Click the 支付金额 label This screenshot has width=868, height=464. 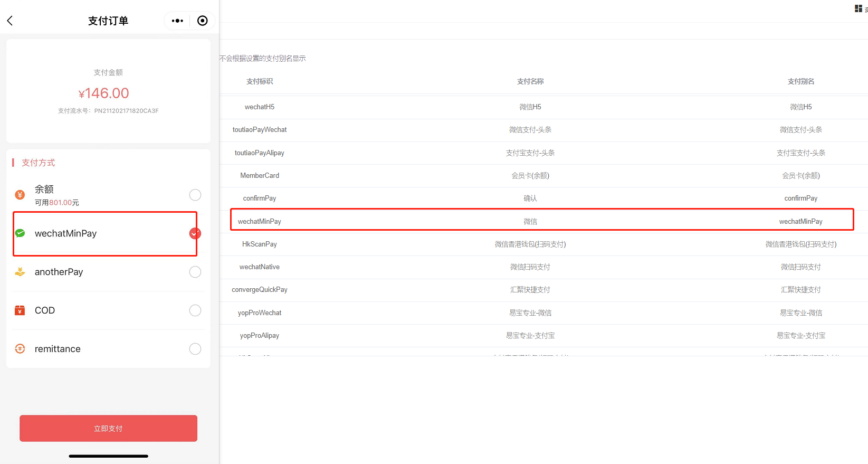click(x=108, y=72)
